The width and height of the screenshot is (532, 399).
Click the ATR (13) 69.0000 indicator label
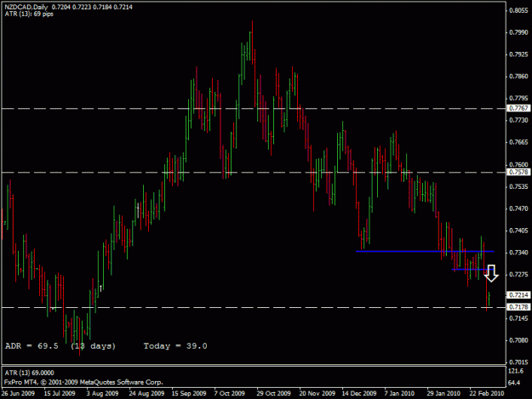tap(29, 373)
